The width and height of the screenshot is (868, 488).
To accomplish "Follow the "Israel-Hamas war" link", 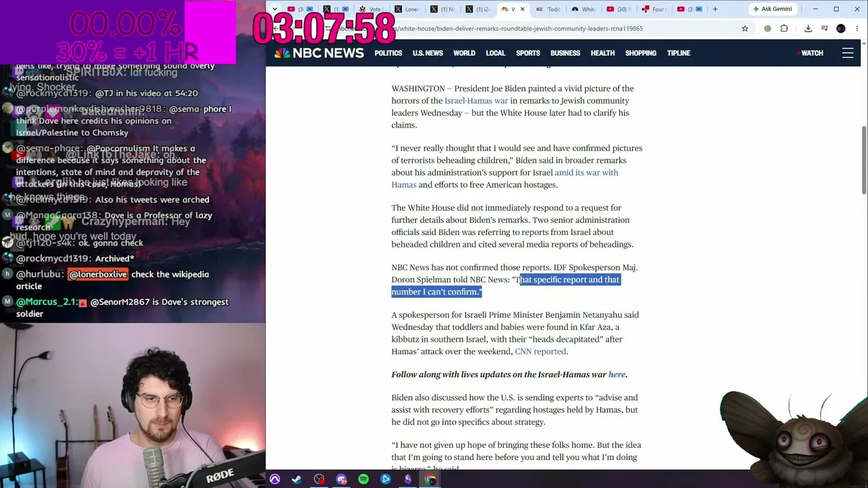I will (x=476, y=101).
